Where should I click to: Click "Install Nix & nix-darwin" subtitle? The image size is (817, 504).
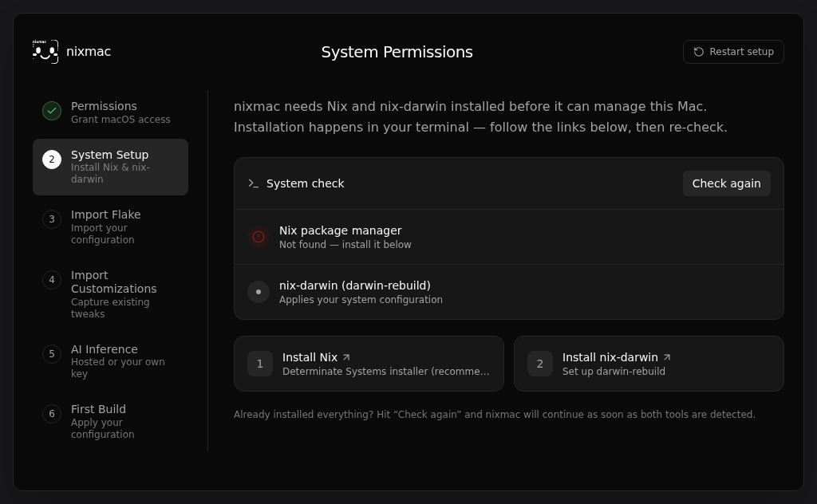click(110, 173)
